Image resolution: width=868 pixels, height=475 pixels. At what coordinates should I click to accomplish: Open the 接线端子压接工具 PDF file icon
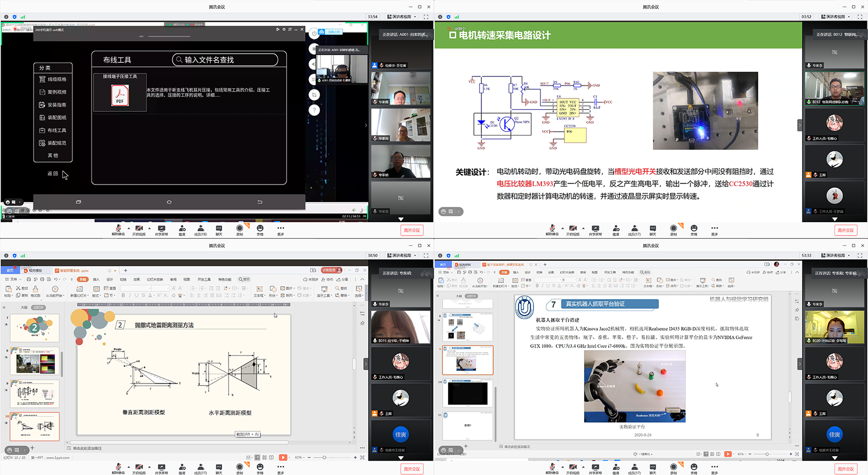tap(119, 96)
